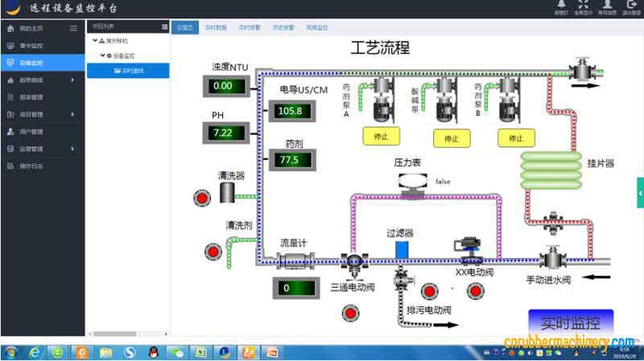Click the blue 实时监控 button

click(570, 323)
